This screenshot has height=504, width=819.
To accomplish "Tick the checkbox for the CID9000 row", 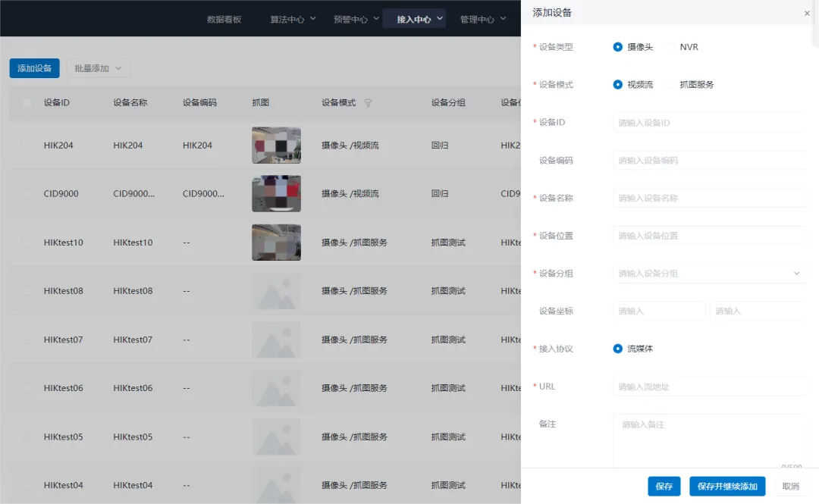I will (27, 194).
